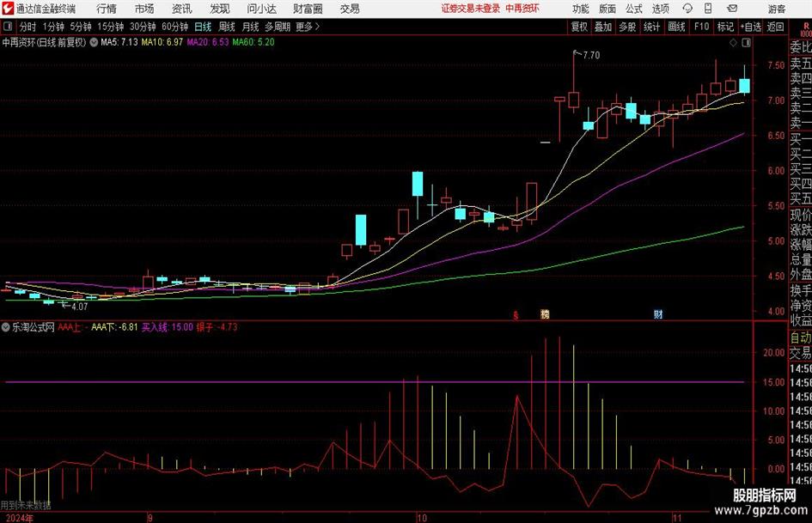Click the 叠加 overlay button
Viewport: 812px width, 523px height.
pyautogui.click(x=603, y=27)
